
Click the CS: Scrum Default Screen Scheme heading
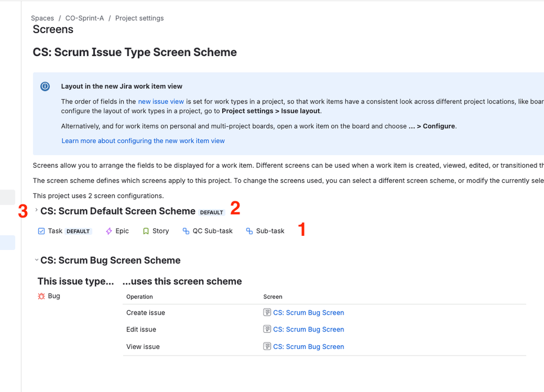(x=118, y=211)
